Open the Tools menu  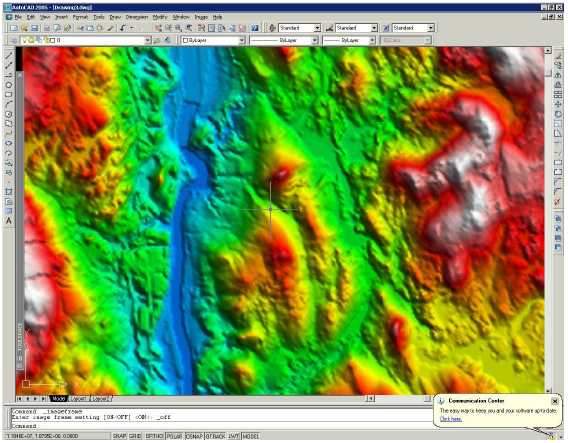click(x=99, y=17)
